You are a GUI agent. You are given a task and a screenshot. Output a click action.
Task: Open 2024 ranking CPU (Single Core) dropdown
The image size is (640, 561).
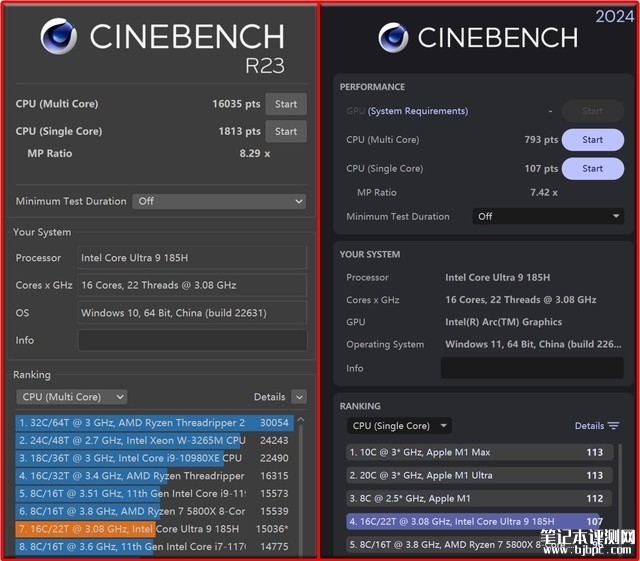(x=399, y=426)
